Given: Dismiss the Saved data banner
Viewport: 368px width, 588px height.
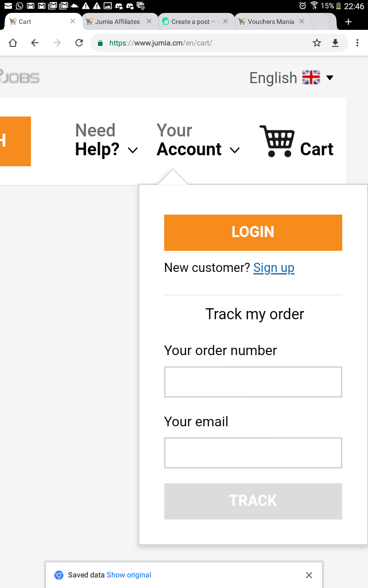Looking at the screenshot, I should click(309, 575).
